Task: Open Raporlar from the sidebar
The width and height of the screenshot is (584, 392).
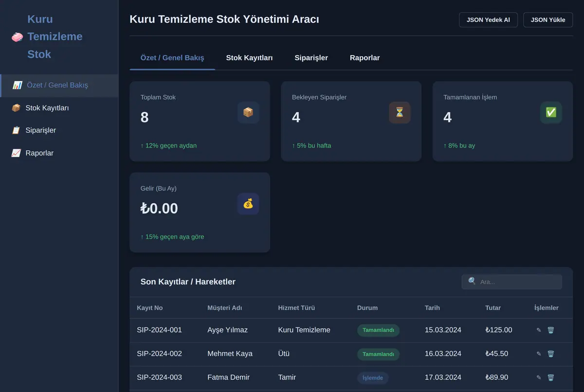Action: (x=59, y=153)
